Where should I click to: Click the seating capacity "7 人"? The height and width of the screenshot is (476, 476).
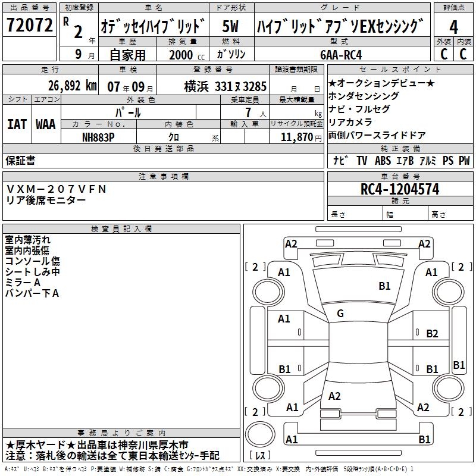(256, 113)
